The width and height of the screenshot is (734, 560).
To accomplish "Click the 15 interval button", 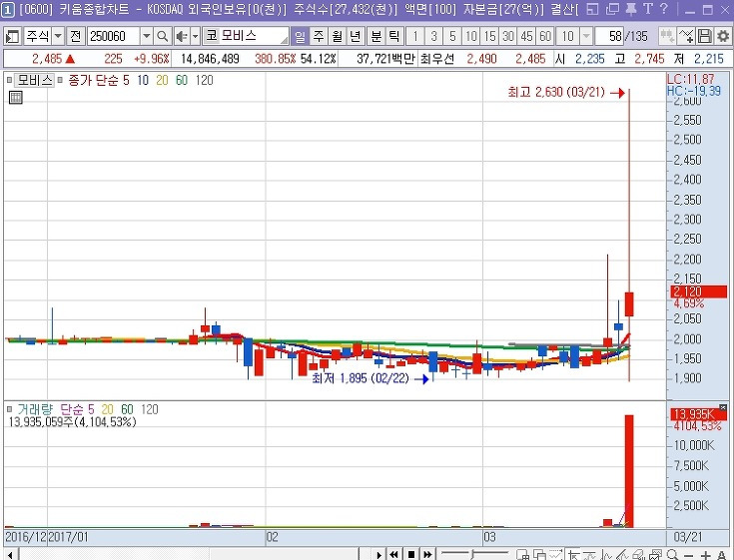I will pyautogui.click(x=489, y=36).
